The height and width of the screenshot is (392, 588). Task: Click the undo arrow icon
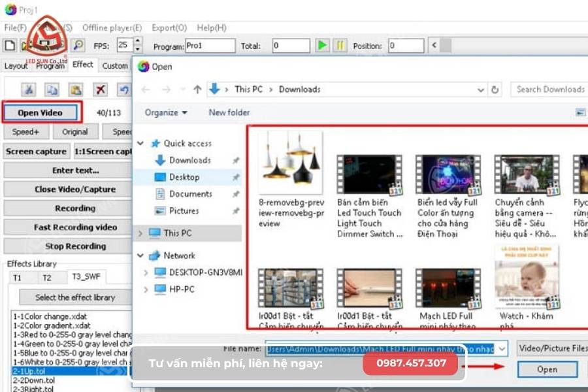(125, 89)
